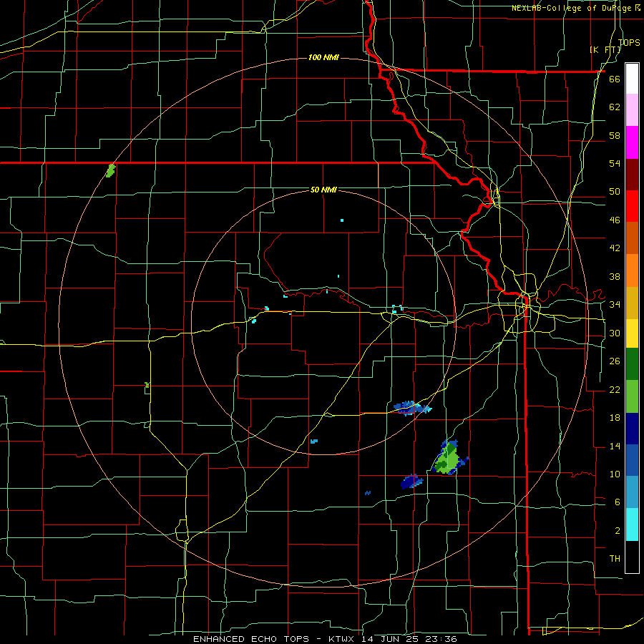Select the magenta legend swatch

click(632, 142)
